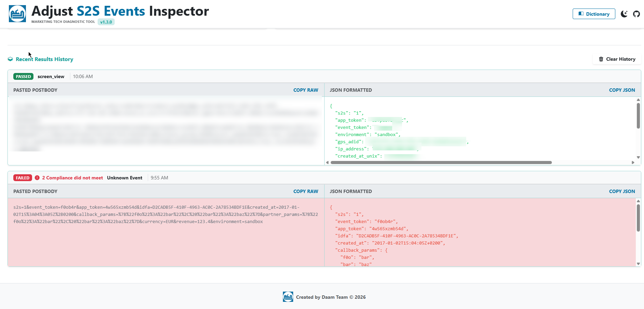Click the "callback_params" line
This screenshot has width=644, height=309.
pyautogui.click(x=361, y=250)
